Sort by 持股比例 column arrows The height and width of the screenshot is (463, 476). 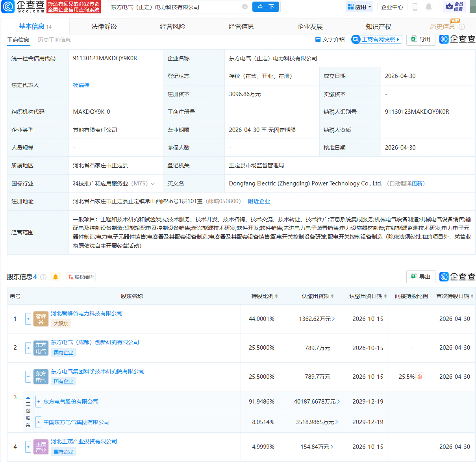[276, 296]
